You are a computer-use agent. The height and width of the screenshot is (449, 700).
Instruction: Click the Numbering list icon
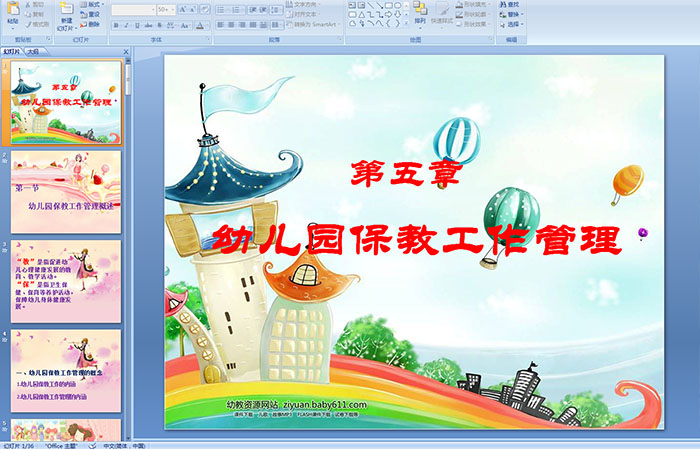(x=237, y=9)
